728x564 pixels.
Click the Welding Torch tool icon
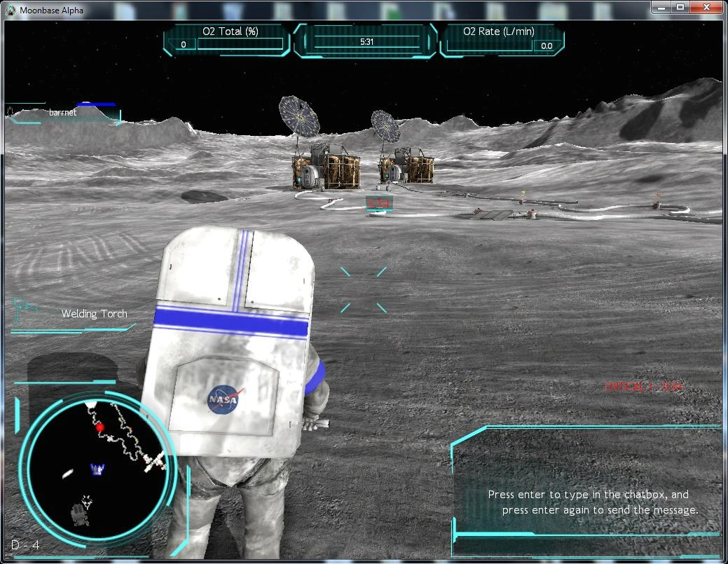[x=24, y=310]
